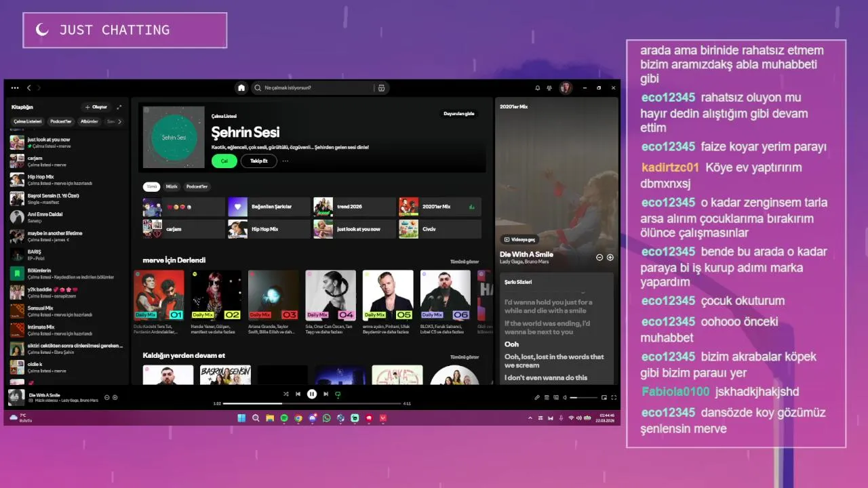Screen dimensions: 868x488
Task: Toggle shuffle playback
Action: (285, 394)
